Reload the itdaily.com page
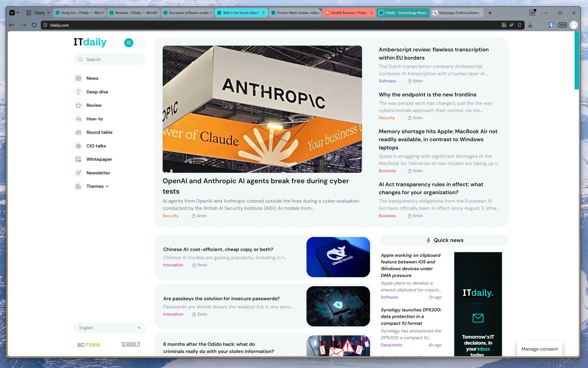 [34, 25]
